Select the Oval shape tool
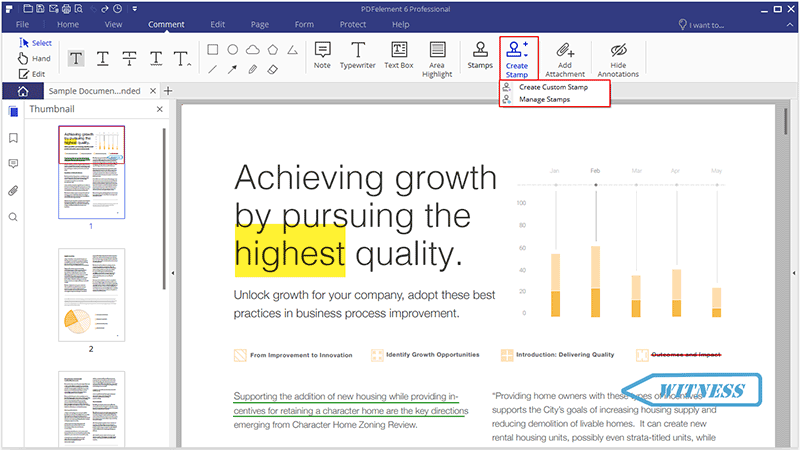This screenshot has height=450, width=800. 233,49
